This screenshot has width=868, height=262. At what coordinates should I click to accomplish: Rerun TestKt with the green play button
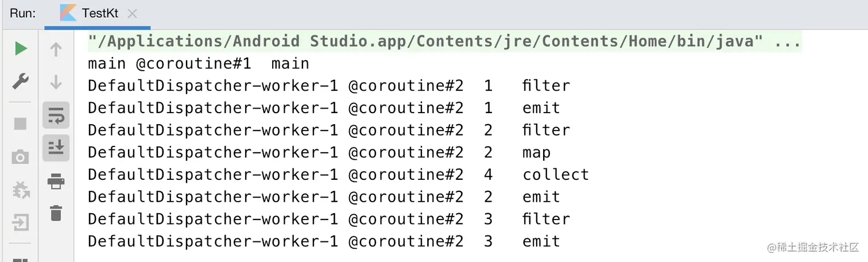coord(21,49)
